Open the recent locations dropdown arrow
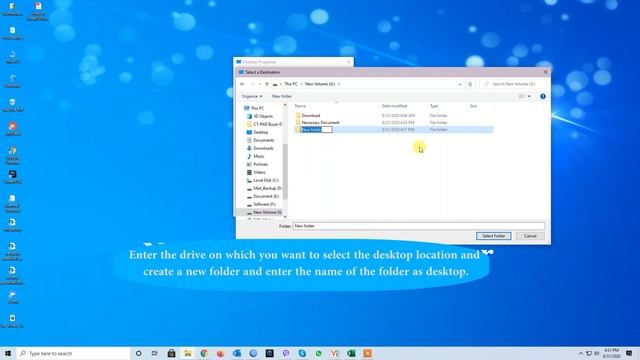Viewport: 640px width, 360px height. pos(260,84)
